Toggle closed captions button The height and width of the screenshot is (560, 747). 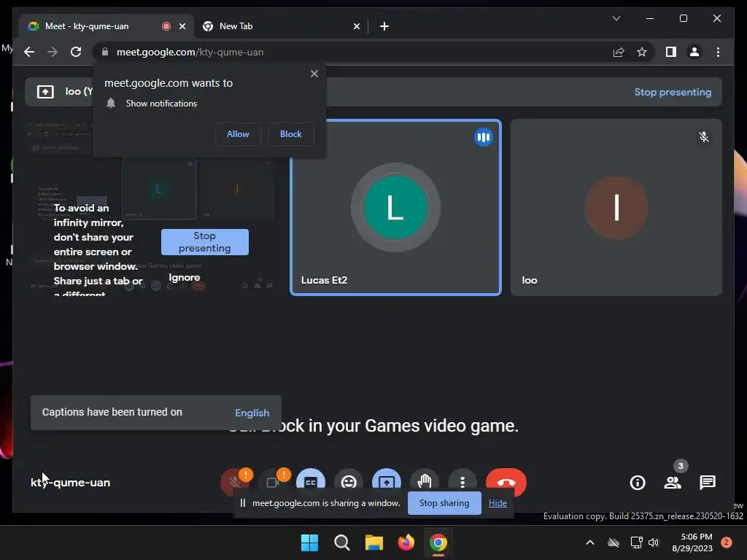pyautogui.click(x=311, y=481)
